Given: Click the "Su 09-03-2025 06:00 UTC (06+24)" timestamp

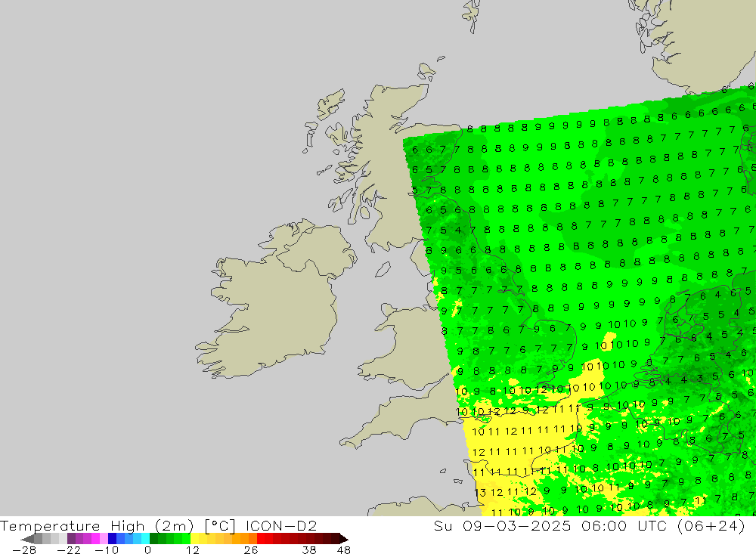Looking at the screenshot, I should click(x=589, y=525).
